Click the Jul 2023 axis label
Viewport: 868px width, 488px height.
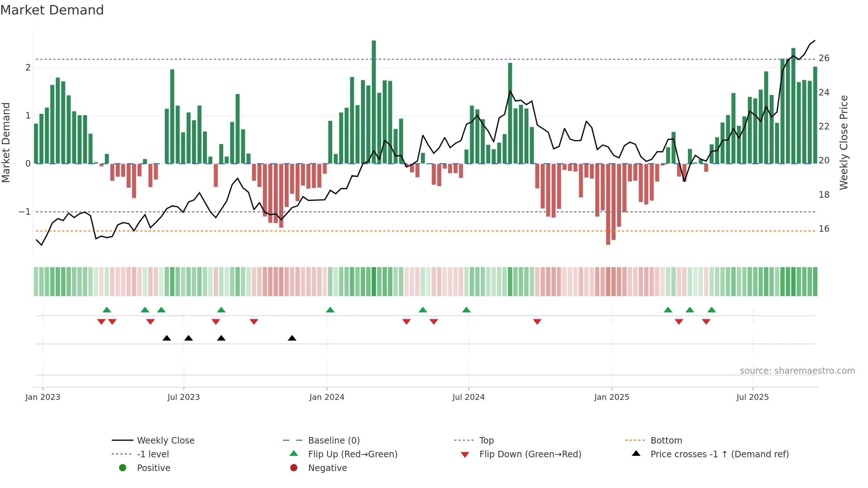tap(184, 397)
